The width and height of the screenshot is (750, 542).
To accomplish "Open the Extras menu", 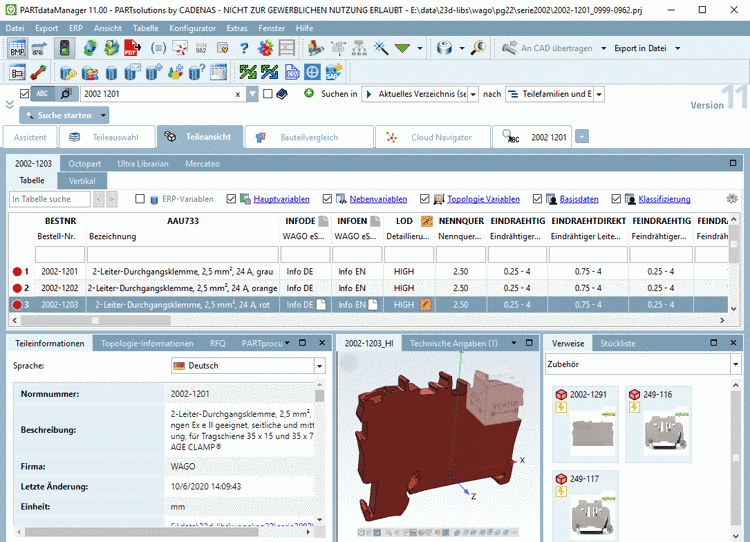I will coord(237,28).
